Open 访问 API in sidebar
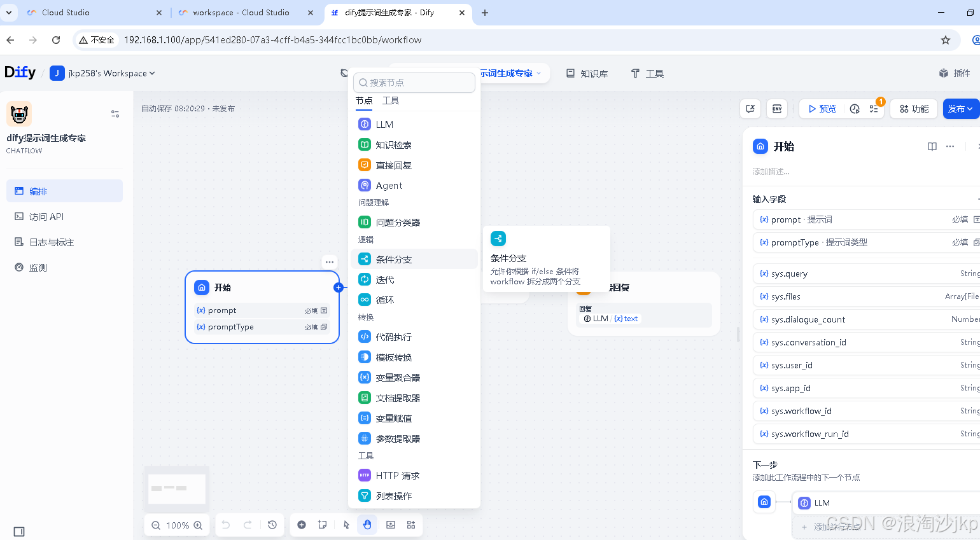The height and width of the screenshot is (540, 980). click(64, 216)
